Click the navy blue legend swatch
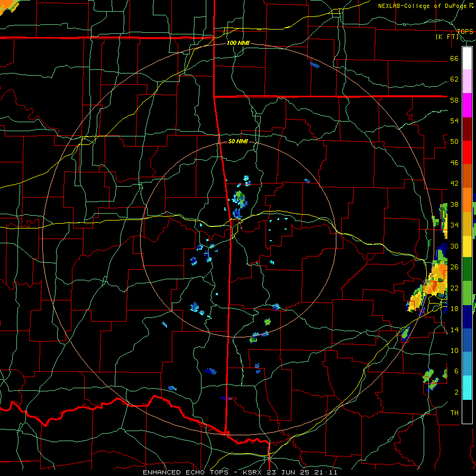Viewport: 476px width, 476px height. pyautogui.click(x=467, y=317)
